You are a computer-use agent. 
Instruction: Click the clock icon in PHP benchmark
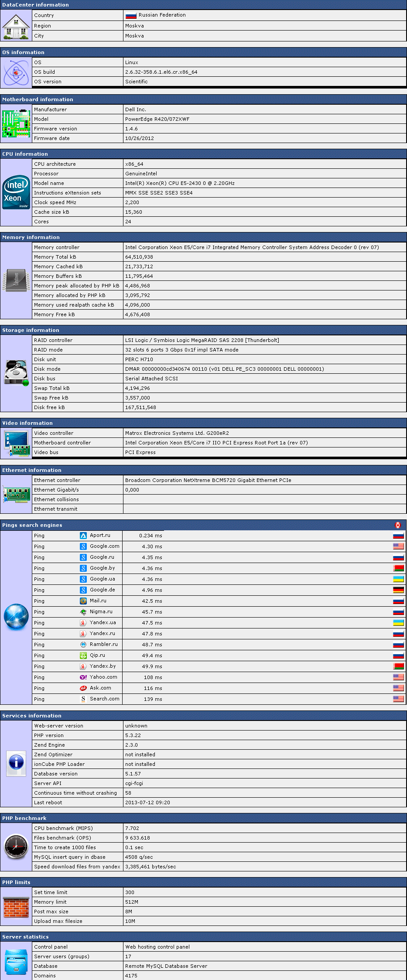pyautogui.click(x=16, y=847)
